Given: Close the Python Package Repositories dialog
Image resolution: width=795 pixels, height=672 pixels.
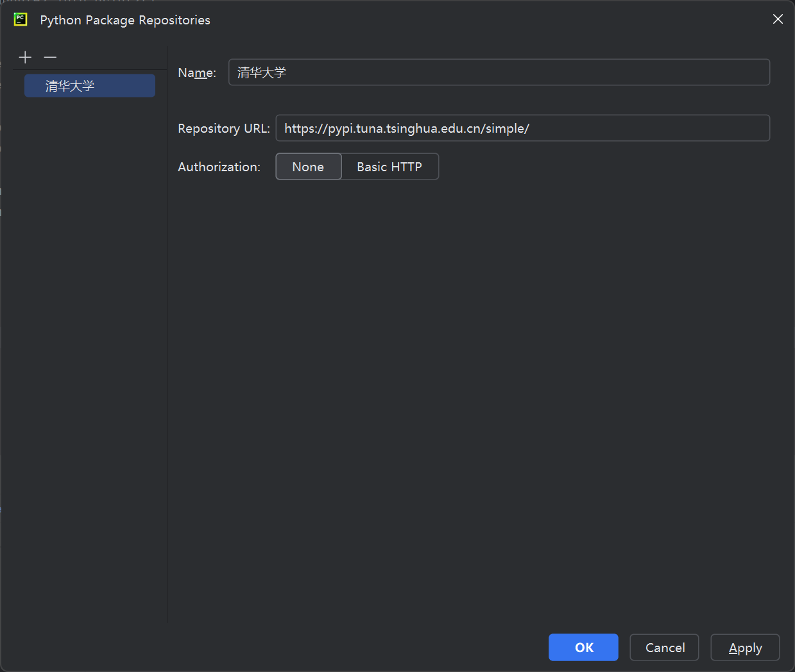Looking at the screenshot, I should coord(778,19).
